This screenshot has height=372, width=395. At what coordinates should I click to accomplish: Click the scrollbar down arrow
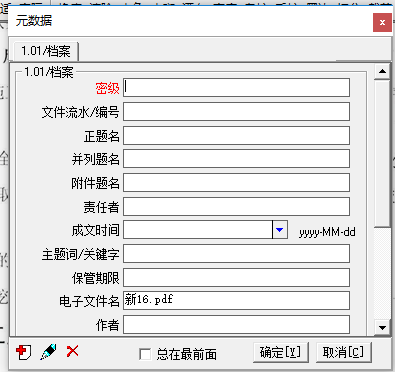(382, 328)
